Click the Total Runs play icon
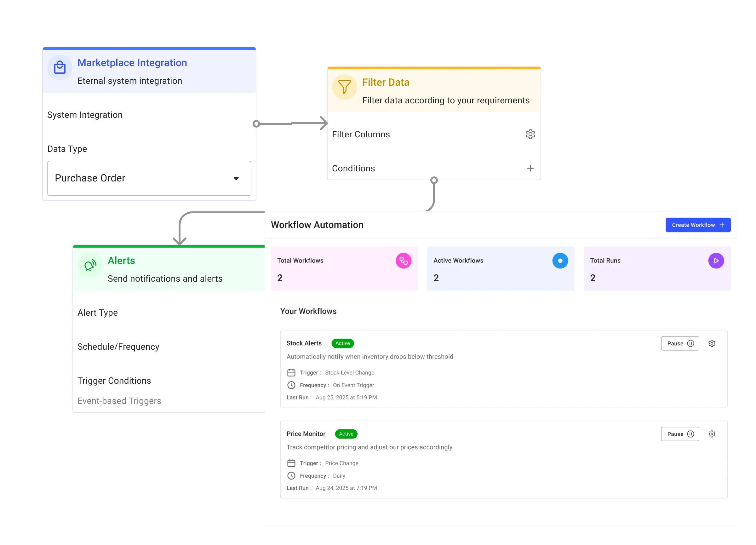Image resolution: width=756 pixels, height=545 pixels. pos(716,261)
